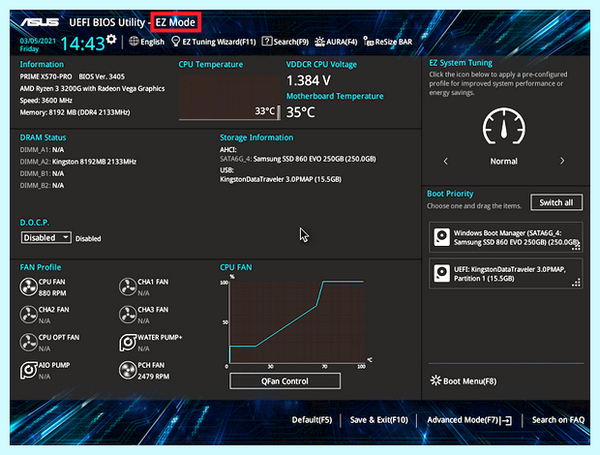Screen dimensions: 600x455
Task: Click the Normal tuning profile label
Action: 504,161
